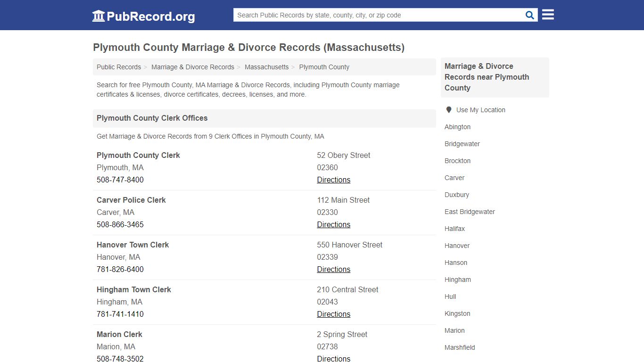Open Marriage & Divorce Records breadcrumb
644x362 pixels.
[193, 67]
